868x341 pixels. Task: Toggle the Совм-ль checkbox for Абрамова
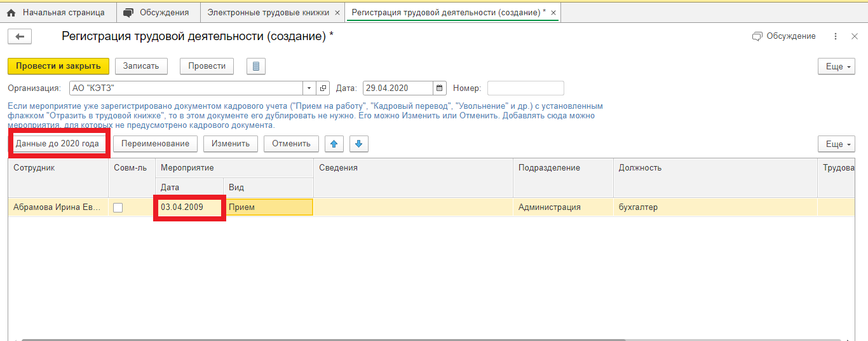118,207
